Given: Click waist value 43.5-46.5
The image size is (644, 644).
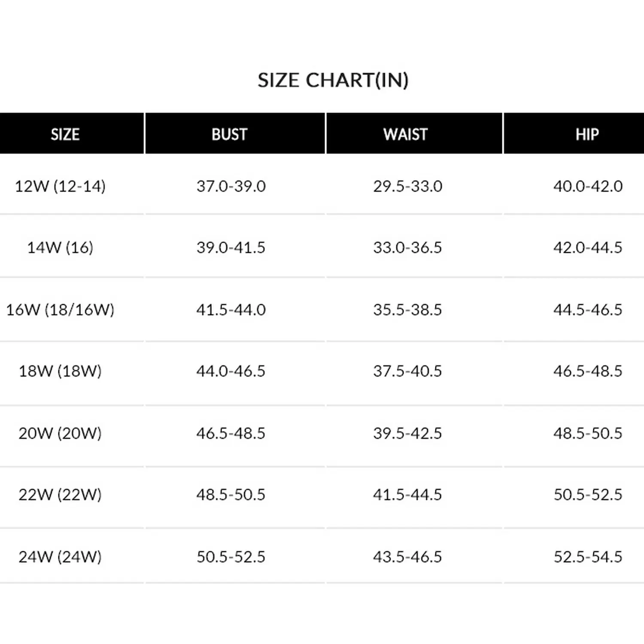Looking at the screenshot, I should pos(407,557).
